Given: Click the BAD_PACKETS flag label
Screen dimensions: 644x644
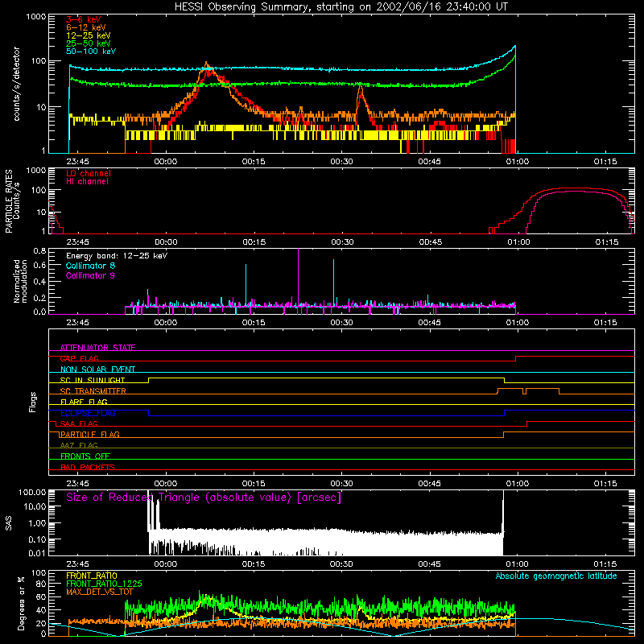Looking at the screenshot, I should [88, 467].
